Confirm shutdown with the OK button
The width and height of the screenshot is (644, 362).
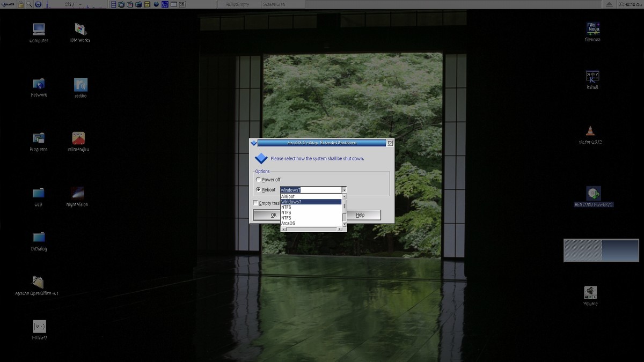pyautogui.click(x=273, y=215)
